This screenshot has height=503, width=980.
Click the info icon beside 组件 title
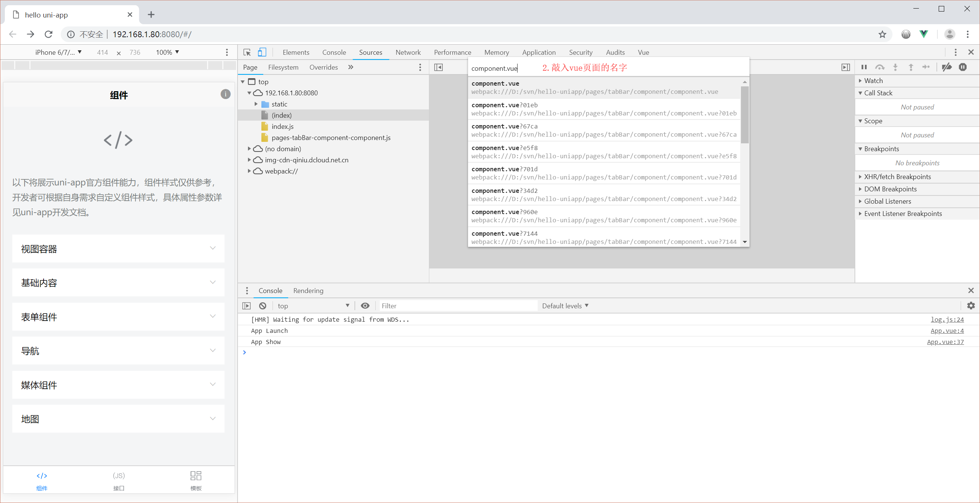[225, 94]
